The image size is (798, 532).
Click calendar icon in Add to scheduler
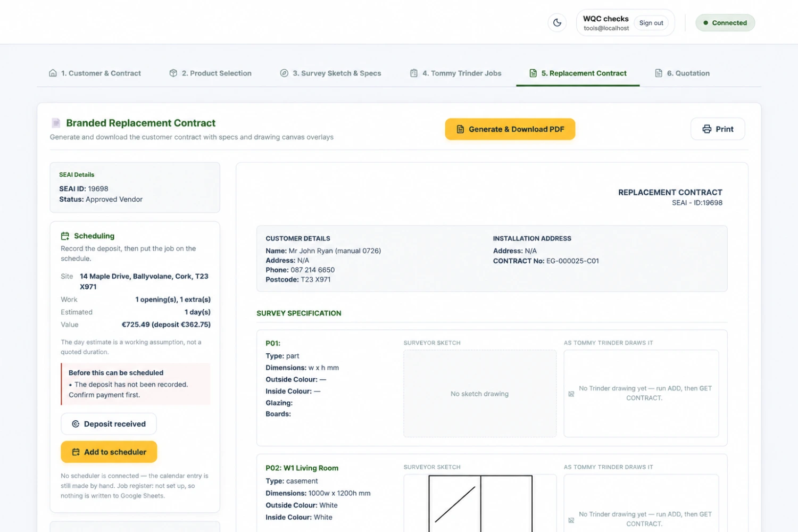(x=76, y=452)
